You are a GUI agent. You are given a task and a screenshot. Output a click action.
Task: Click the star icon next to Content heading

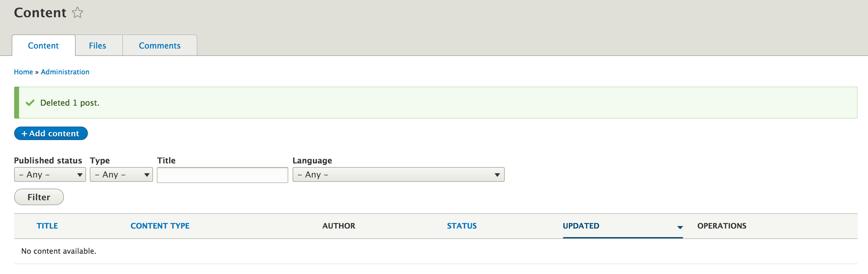77,13
